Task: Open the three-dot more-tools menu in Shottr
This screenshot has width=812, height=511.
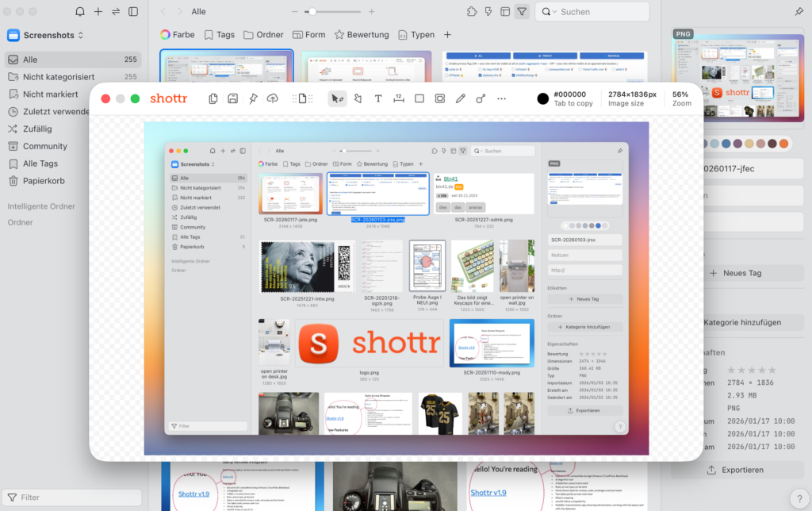Action: 501,98
